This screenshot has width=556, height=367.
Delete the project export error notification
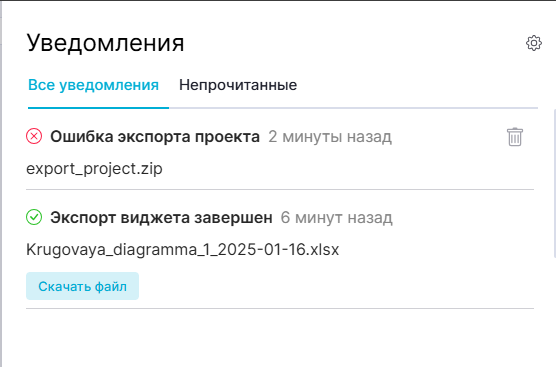[515, 137]
